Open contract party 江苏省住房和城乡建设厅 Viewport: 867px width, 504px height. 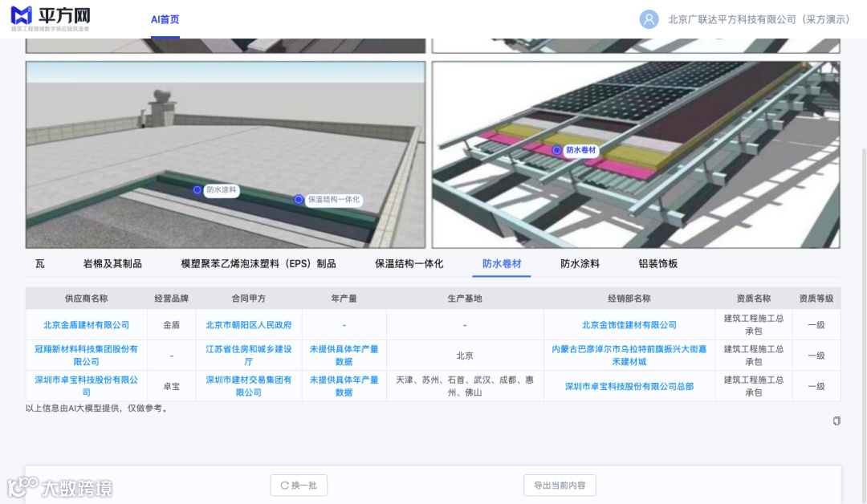click(249, 356)
